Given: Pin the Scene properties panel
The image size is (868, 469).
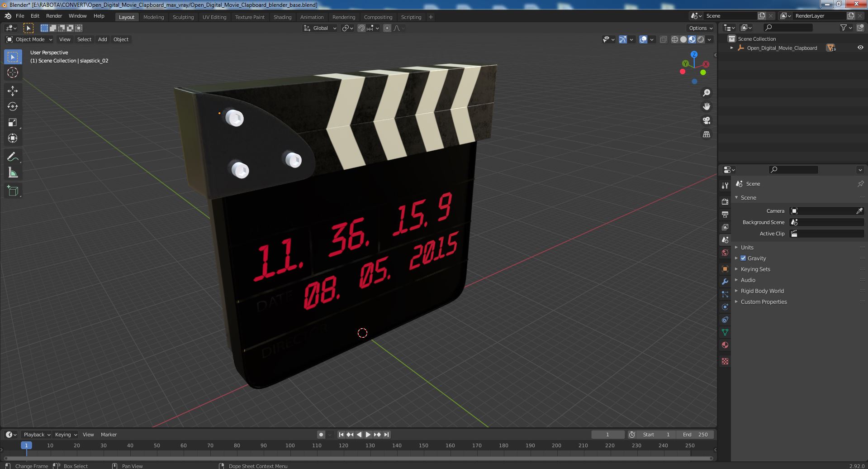Looking at the screenshot, I should pyautogui.click(x=860, y=184).
